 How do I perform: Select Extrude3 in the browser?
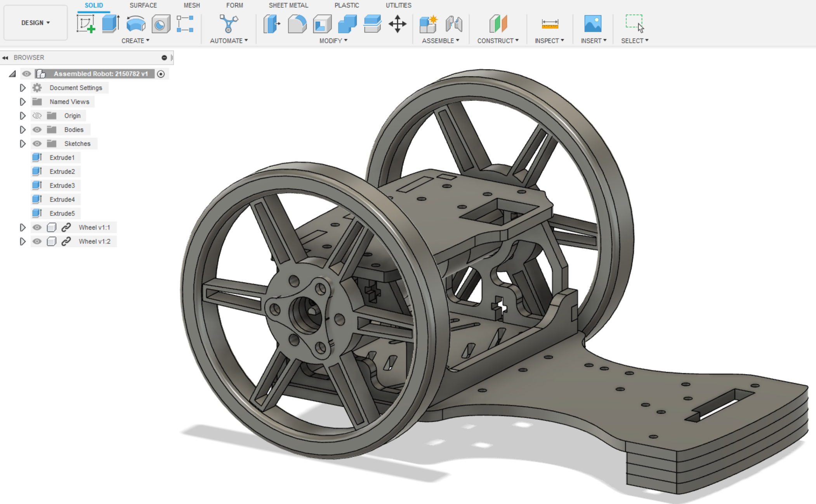pos(62,185)
